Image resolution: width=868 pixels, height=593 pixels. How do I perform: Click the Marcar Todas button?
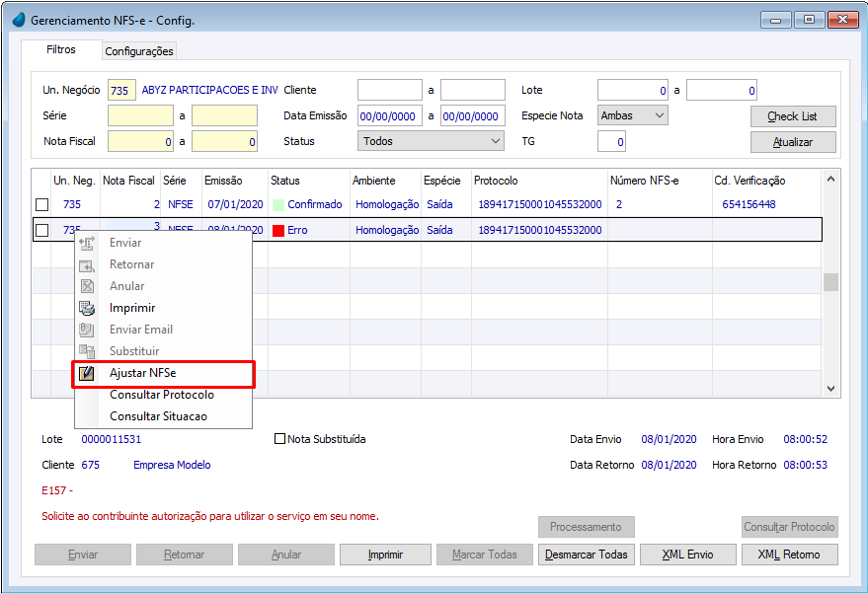click(x=485, y=555)
